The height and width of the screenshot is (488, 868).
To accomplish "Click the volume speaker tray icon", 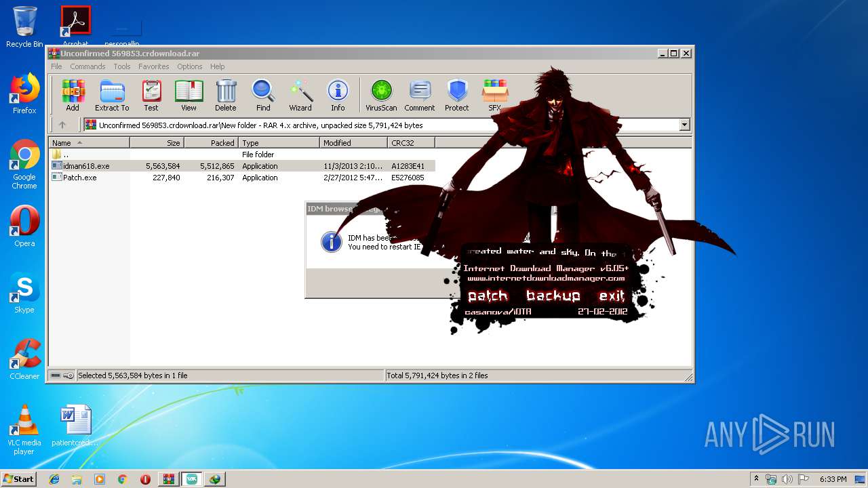I will pos(787,479).
